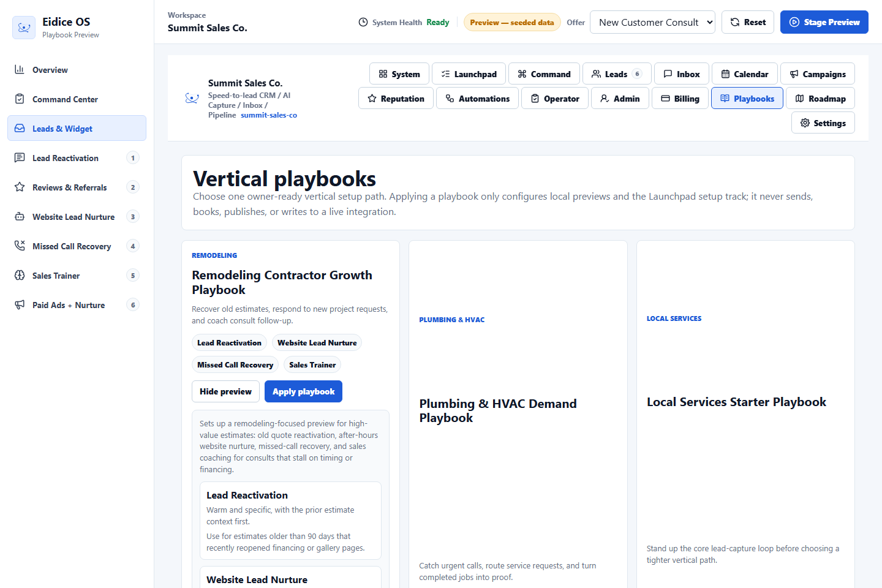Click the Summit Sales Co. workspace logo
The width and height of the screenshot is (882, 588).
tap(192, 98)
